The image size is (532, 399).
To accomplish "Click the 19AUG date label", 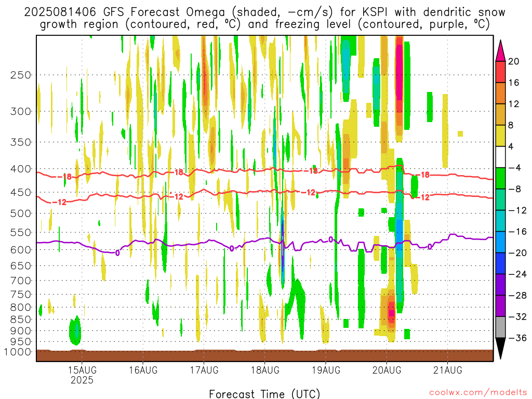I will coord(326,370).
